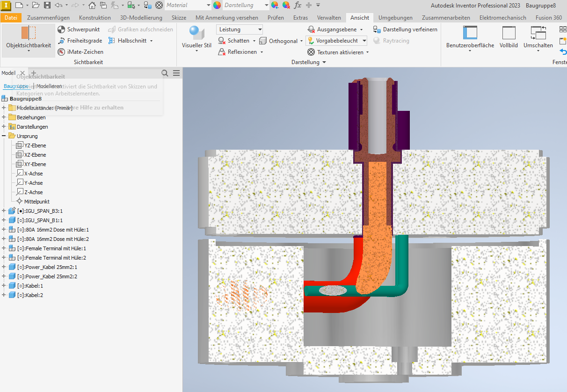
Task: Click the Objektsichtbarkeit button
Action: coord(29,40)
